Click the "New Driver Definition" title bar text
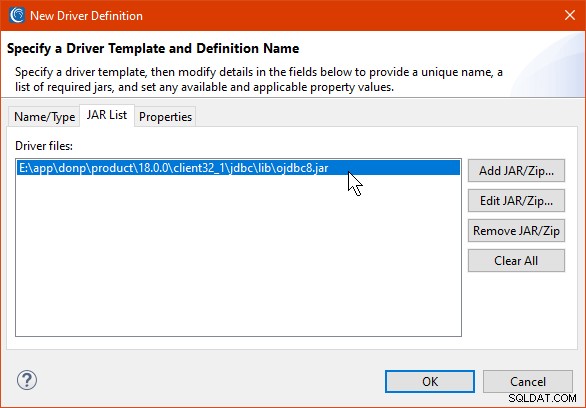This screenshot has width=586, height=408. 86,16
